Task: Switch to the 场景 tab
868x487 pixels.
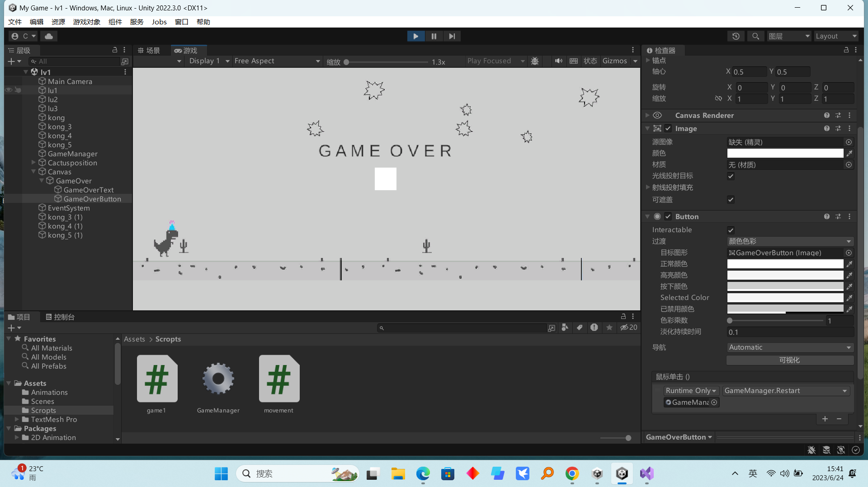Action: (x=149, y=51)
